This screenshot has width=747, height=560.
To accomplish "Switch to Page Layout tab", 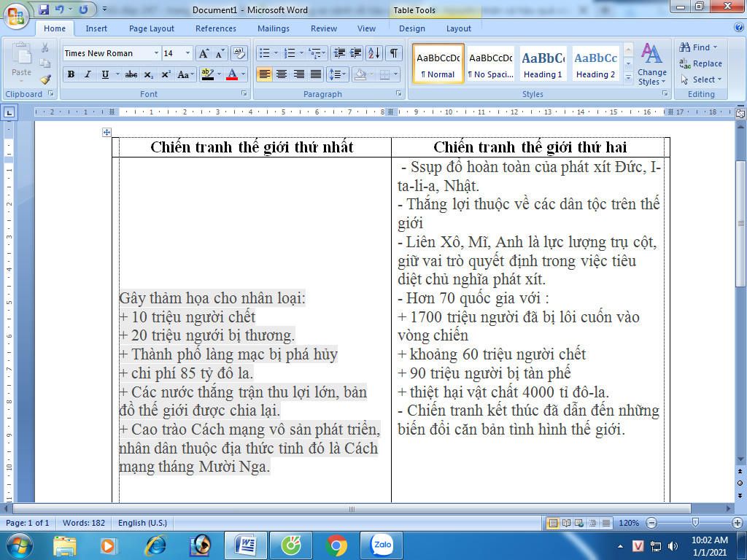I will coord(152,28).
